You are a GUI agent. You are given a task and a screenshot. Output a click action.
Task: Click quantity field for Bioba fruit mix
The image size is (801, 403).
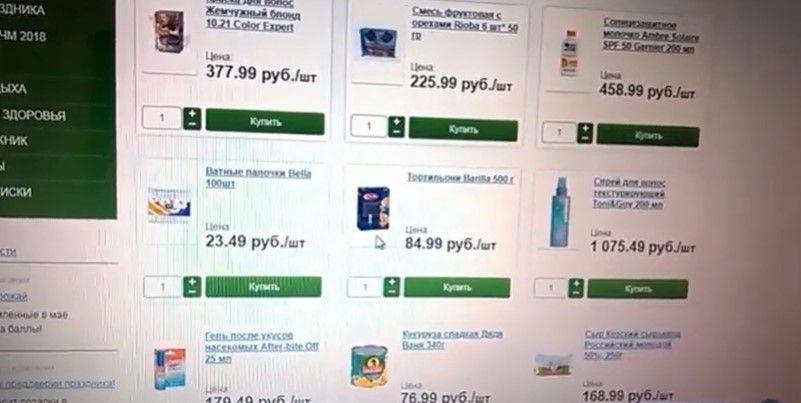tap(369, 126)
